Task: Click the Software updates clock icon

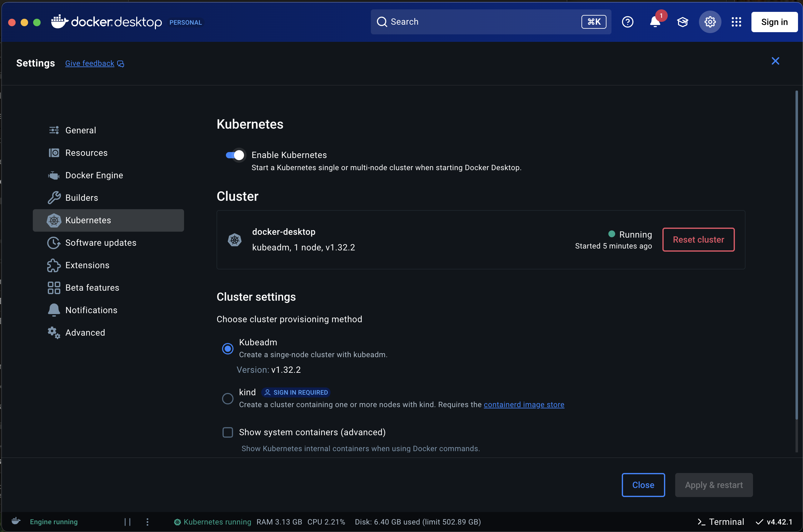Action: [54, 243]
